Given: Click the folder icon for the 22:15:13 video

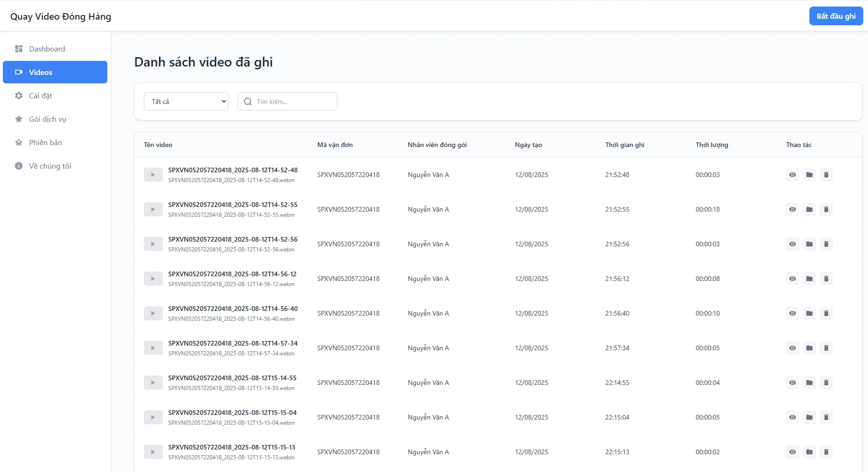Looking at the screenshot, I should click(x=809, y=452).
